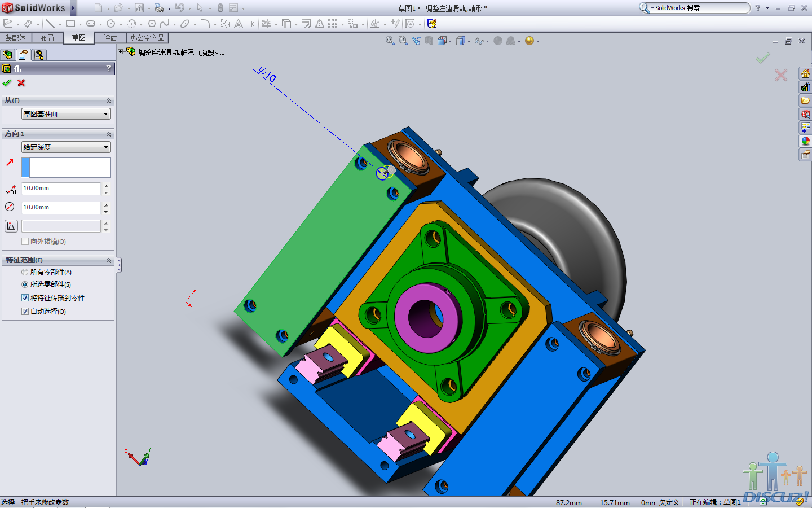Click Zoom to Fit in view toolbar
This screenshot has height=508, width=812.
[390, 41]
